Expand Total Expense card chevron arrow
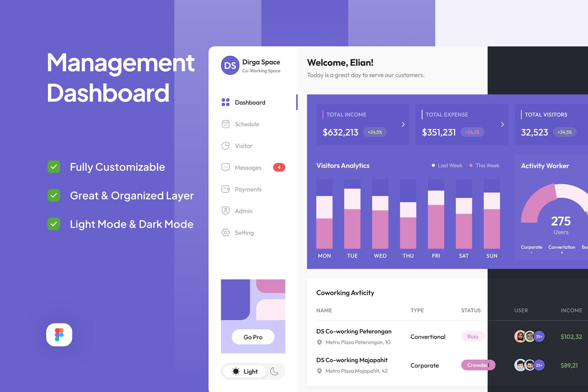Image resolution: width=588 pixels, height=392 pixels. tap(502, 124)
